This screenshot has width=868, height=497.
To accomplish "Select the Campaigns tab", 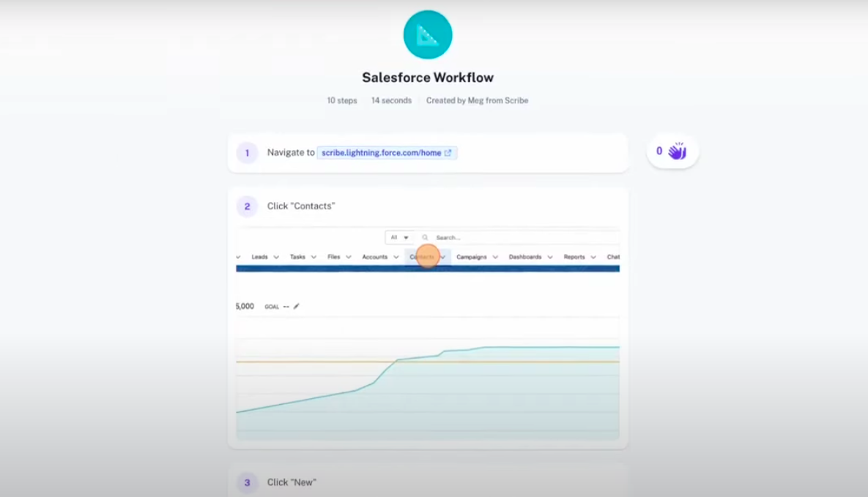I will [472, 257].
